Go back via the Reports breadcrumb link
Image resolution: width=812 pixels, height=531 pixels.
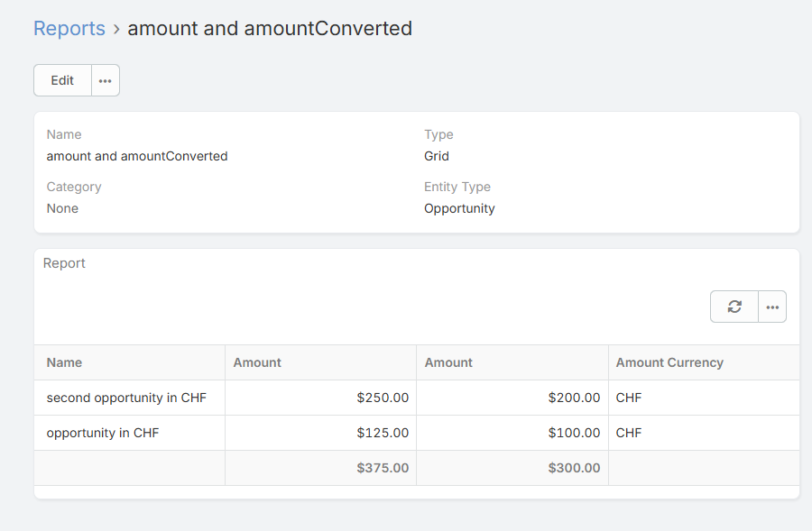69,29
